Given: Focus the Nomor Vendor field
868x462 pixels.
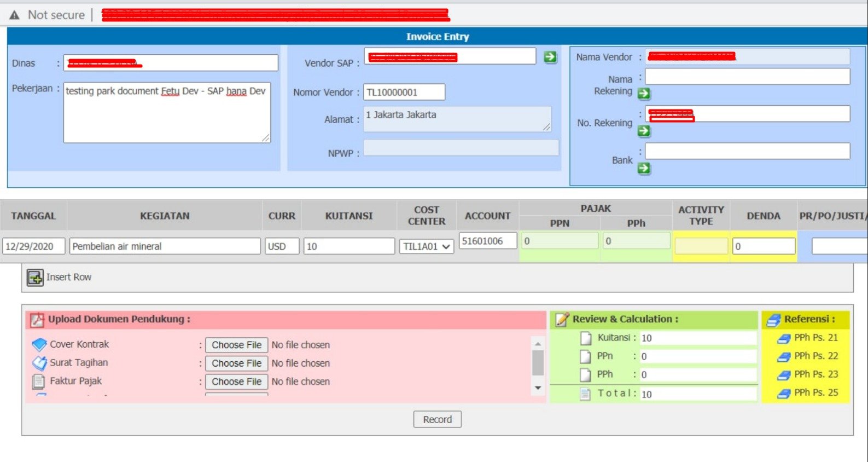Looking at the screenshot, I should (404, 93).
